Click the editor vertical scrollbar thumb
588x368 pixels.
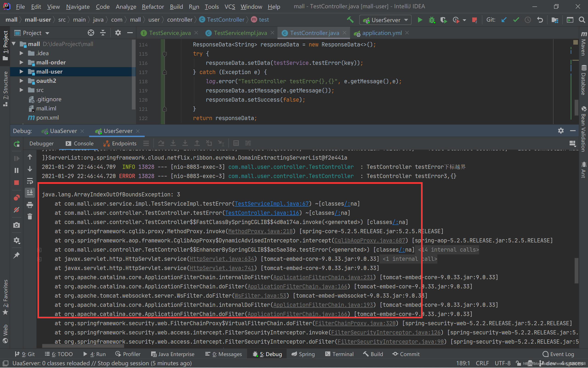(x=576, y=107)
